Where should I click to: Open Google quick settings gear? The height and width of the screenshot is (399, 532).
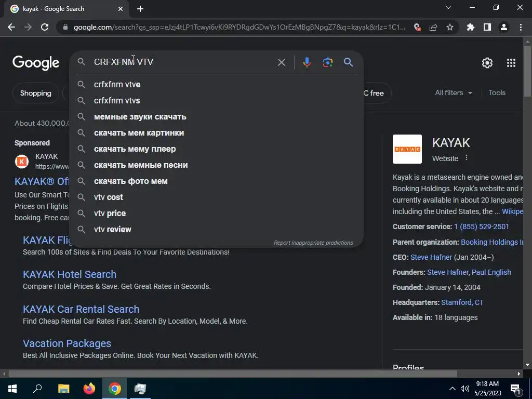point(487,63)
